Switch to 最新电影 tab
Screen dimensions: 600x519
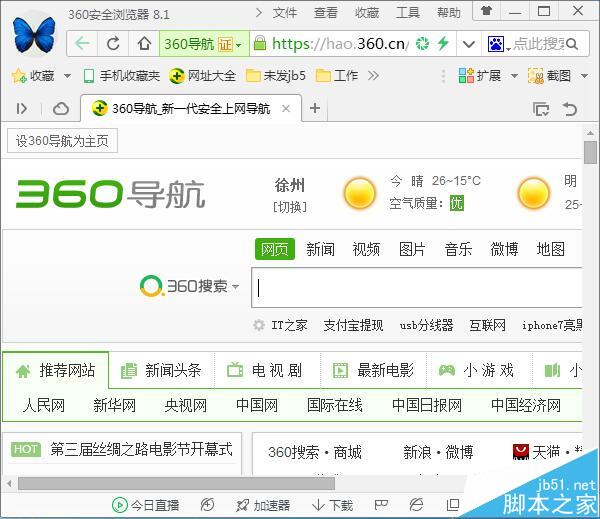pyautogui.click(x=373, y=370)
